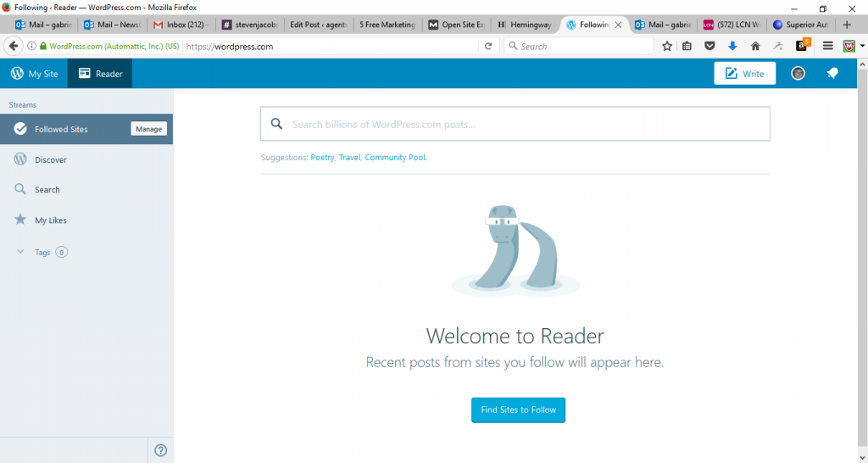868x463 pixels.
Task: Open dropdown arrow beside shield extension
Action: coord(862,46)
